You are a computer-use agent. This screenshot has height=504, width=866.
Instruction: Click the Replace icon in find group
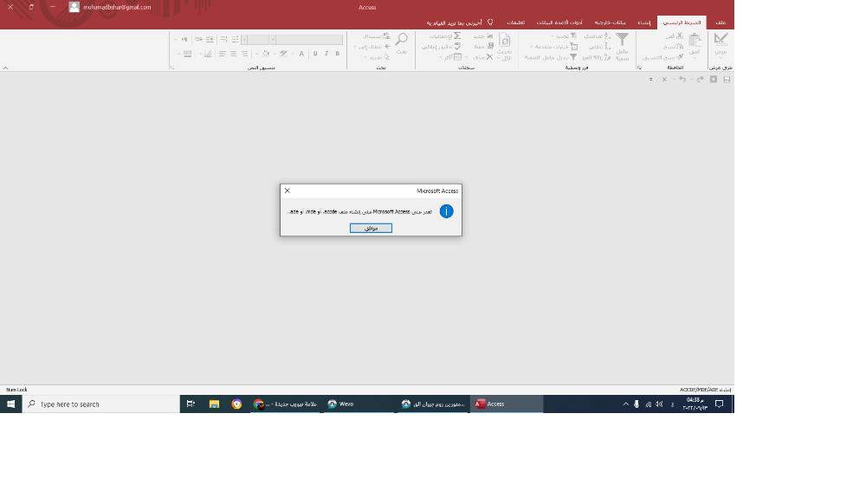click(386, 36)
